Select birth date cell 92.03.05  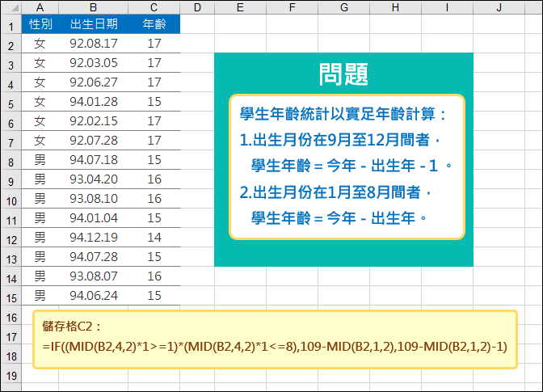(x=93, y=63)
